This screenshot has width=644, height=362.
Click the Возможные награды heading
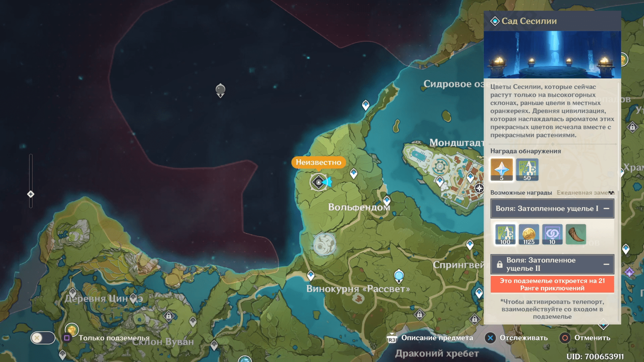pos(521,193)
